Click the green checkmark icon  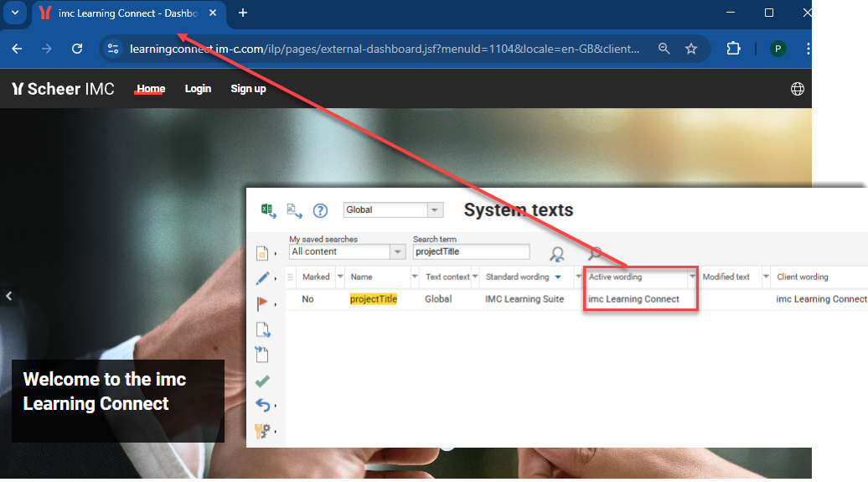pos(262,381)
